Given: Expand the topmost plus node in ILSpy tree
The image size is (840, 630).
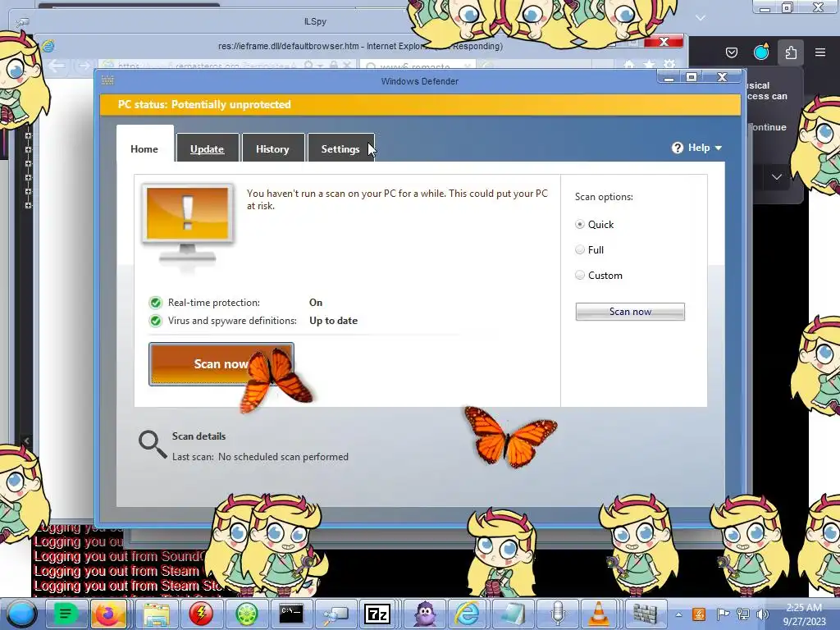Looking at the screenshot, I should [28, 136].
